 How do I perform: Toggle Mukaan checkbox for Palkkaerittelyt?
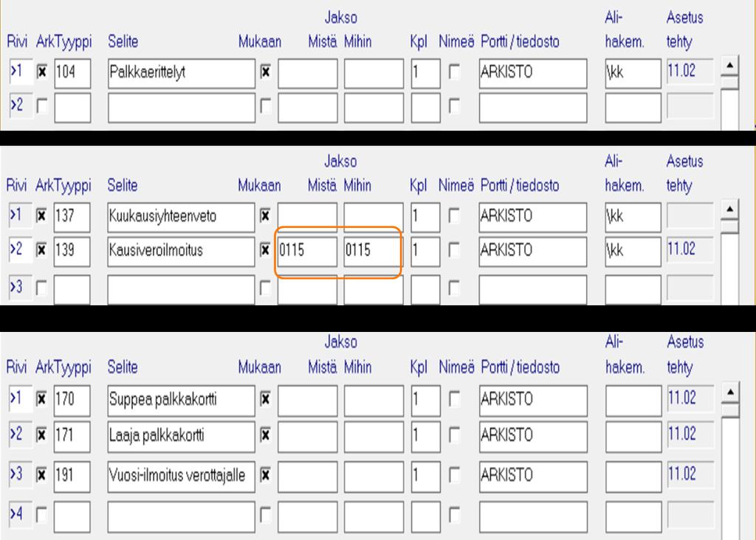265,72
